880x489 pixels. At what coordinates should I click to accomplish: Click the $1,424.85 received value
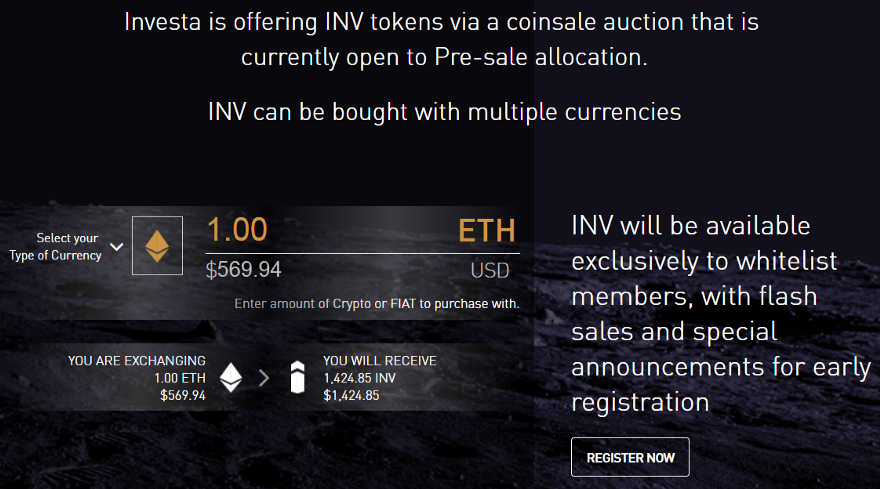coord(351,395)
